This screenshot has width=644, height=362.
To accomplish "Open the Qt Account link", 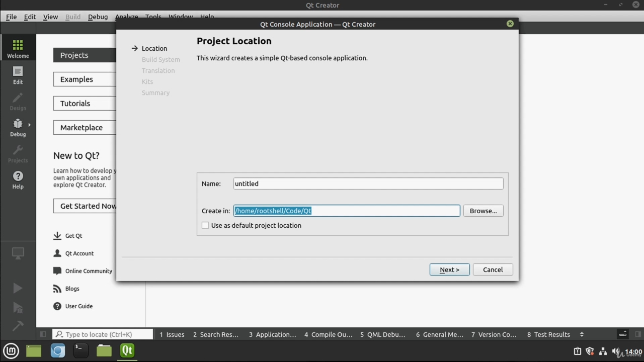I will point(73,253).
